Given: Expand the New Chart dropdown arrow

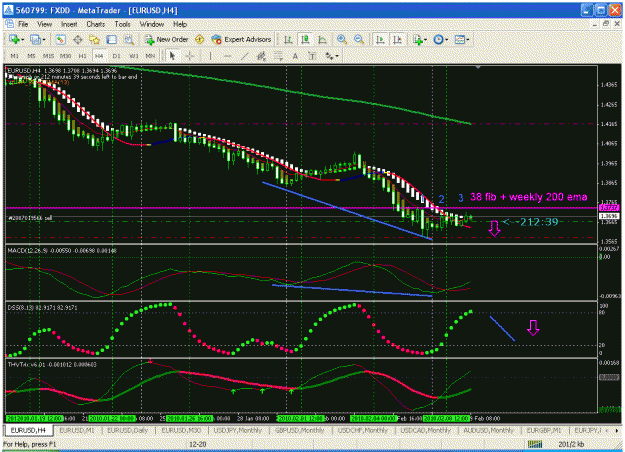Looking at the screenshot, I should [22, 40].
